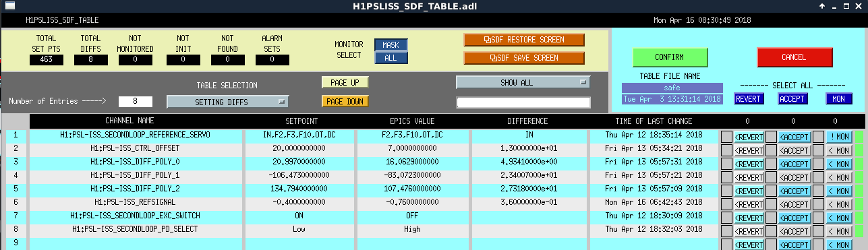The height and width of the screenshot is (250, 868).
Task: Tick revert checkbox for CTRL_OFFSET row
Action: 726,150
